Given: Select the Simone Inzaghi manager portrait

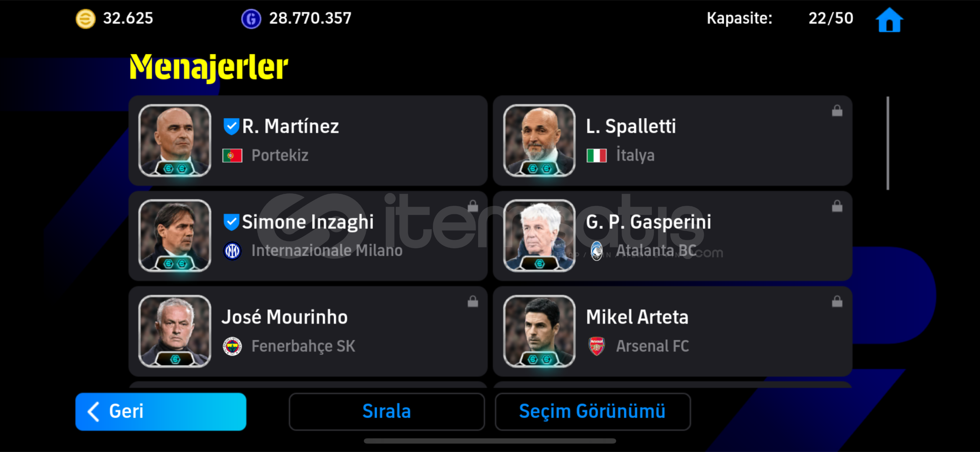Looking at the screenshot, I should pyautogui.click(x=175, y=236).
